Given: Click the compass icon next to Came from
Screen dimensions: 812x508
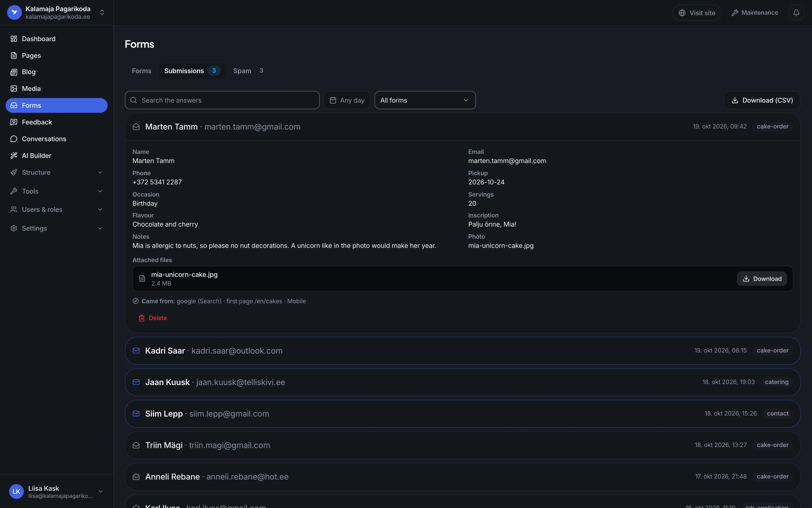Looking at the screenshot, I should coord(136,301).
